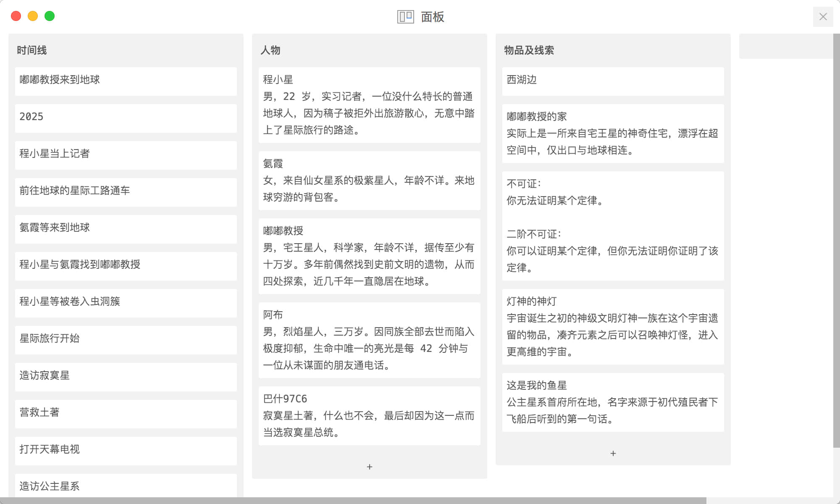Open the 灯神的神灯 card
Image resolution: width=840 pixels, height=504 pixels.
tap(613, 327)
